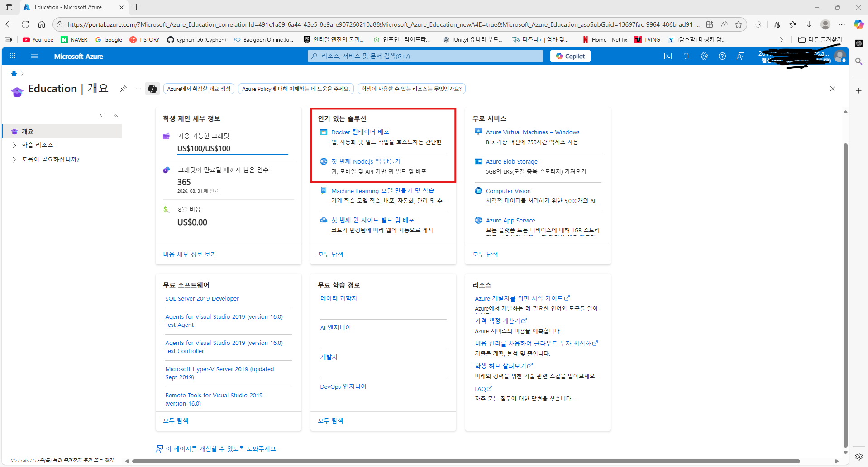
Task: Click the account avatar in Azure header
Action: point(840,56)
